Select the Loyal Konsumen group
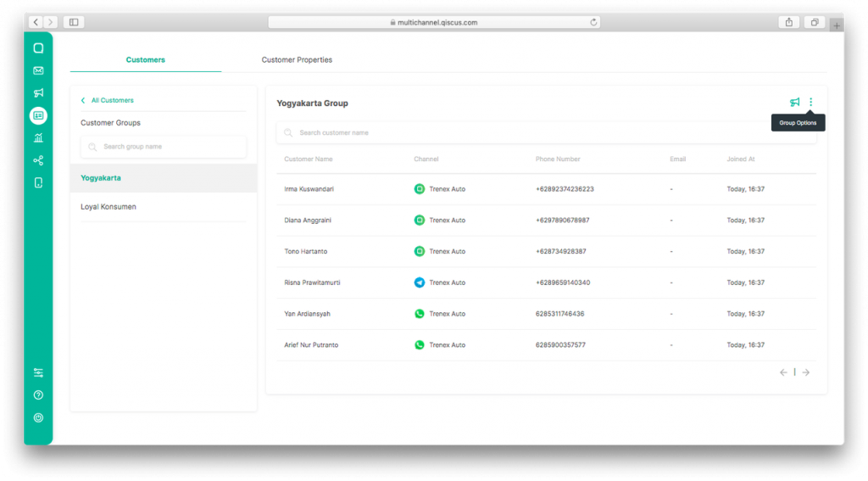The width and height of the screenshot is (868, 481). (x=164, y=207)
